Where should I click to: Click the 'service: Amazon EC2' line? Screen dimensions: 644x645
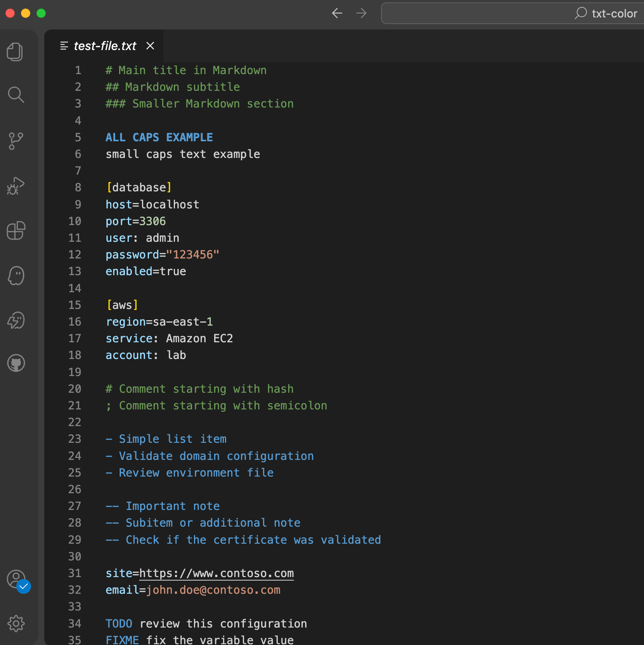(169, 338)
